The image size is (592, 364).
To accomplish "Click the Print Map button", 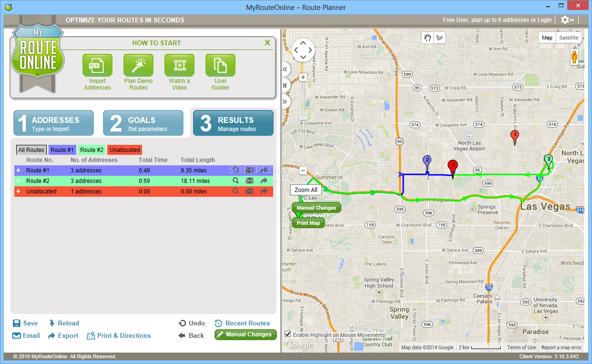I will point(308,223).
